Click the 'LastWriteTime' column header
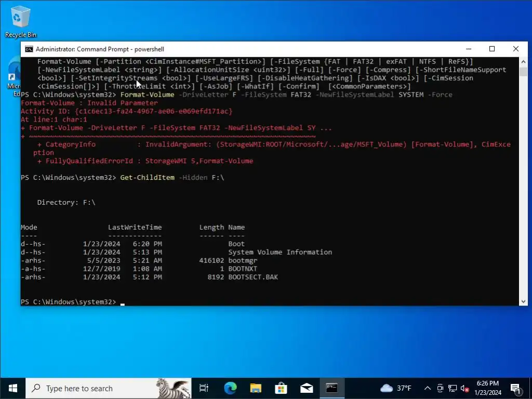Screen dimensions: 532x399 point(135,228)
